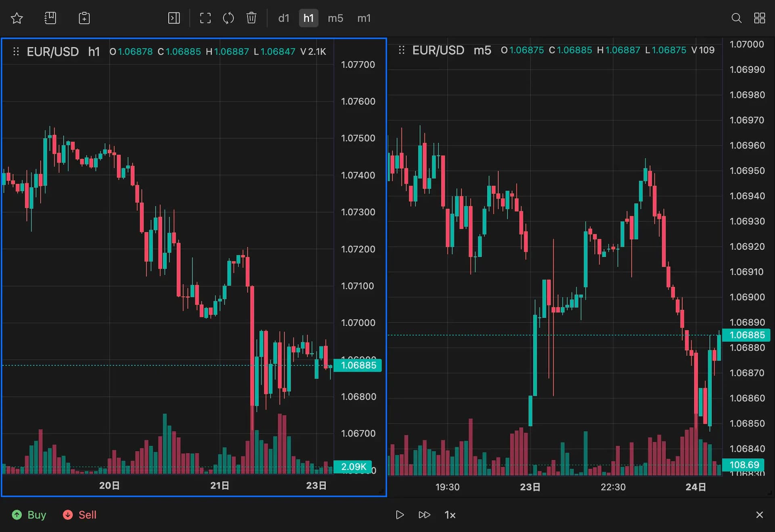Image resolution: width=775 pixels, height=532 pixels.
Task: Click the 108.69 volume label
Action: 744,465
